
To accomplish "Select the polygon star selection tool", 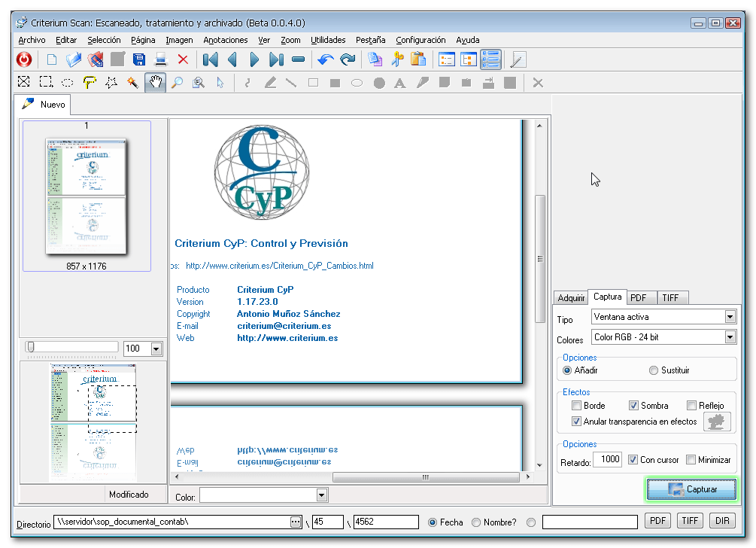I will (111, 83).
